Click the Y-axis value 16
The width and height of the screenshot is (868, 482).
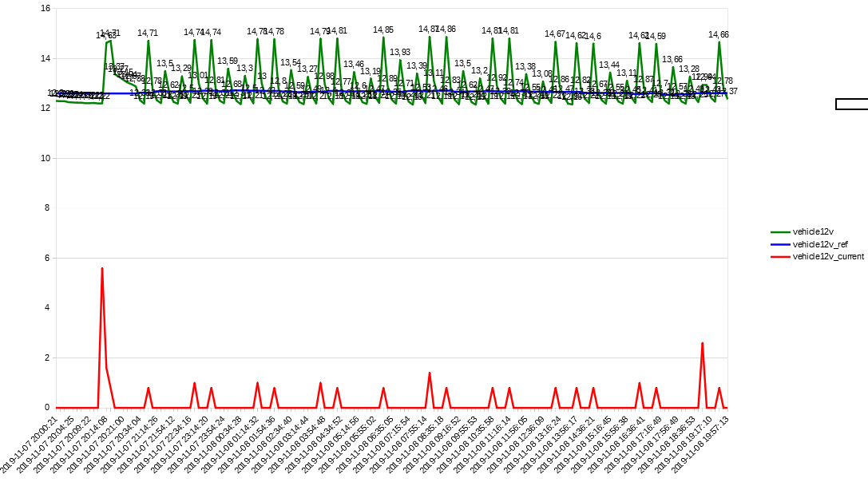[x=46, y=9]
